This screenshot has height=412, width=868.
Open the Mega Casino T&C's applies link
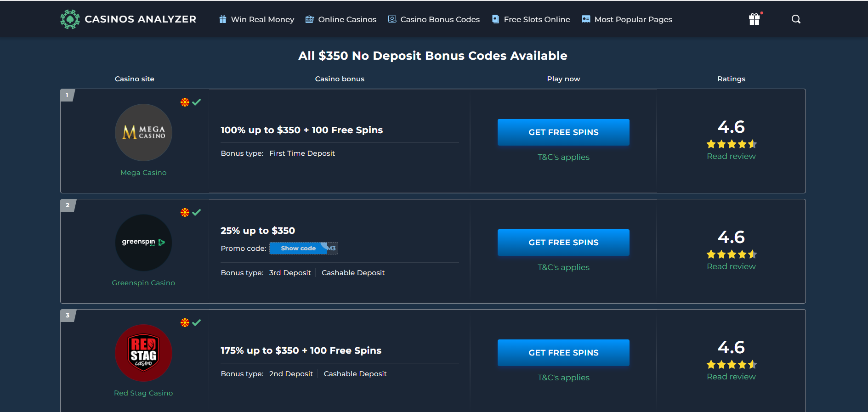[x=563, y=157]
